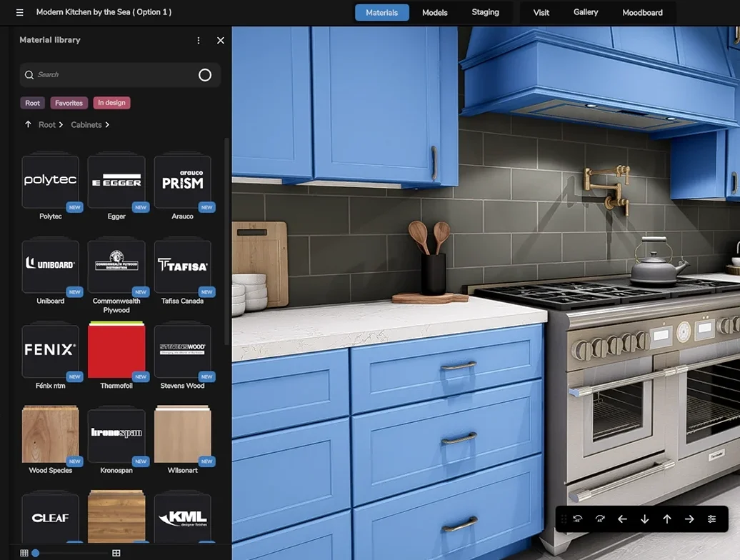Close the Material library panel

click(x=221, y=41)
